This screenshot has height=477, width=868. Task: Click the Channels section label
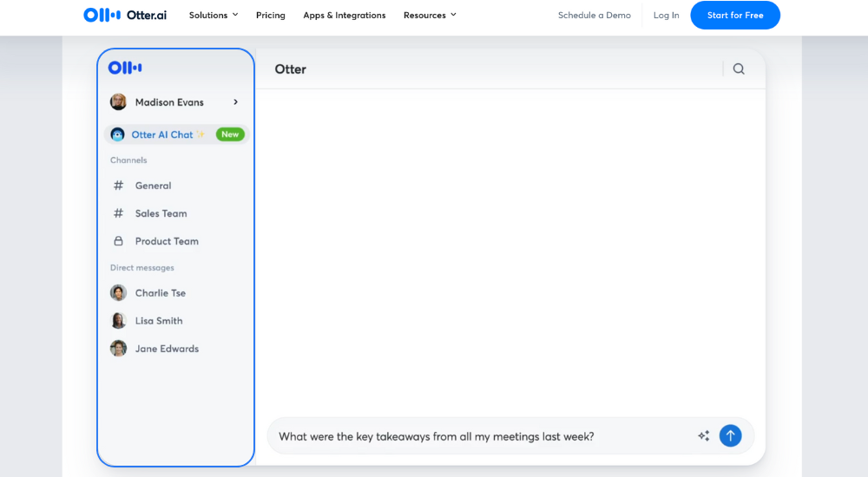pyautogui.click(x=128, y=160)
